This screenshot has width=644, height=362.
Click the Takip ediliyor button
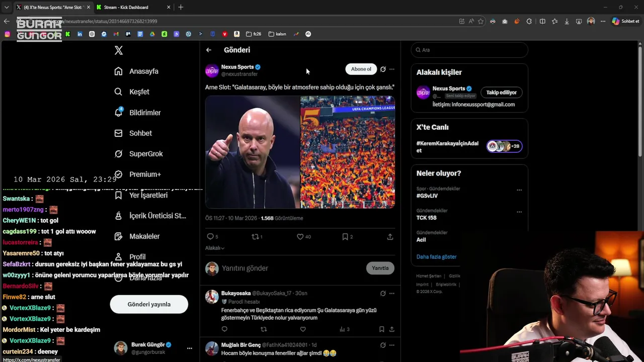pyautogui.click(x=502, y=93)
